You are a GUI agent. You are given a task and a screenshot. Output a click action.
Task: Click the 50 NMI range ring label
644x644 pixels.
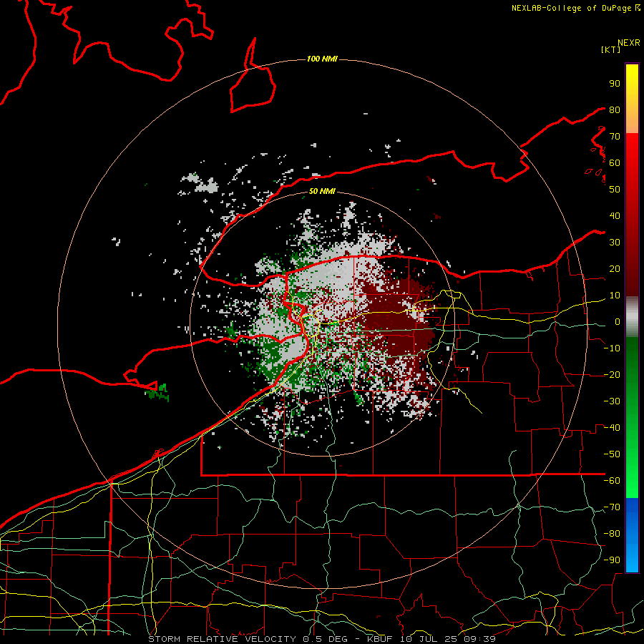click(322, 191)
